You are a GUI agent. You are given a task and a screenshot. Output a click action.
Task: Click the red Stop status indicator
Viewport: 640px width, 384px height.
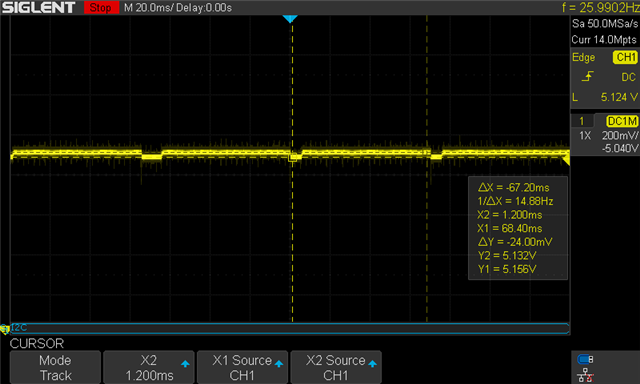[x=101, y=7]
